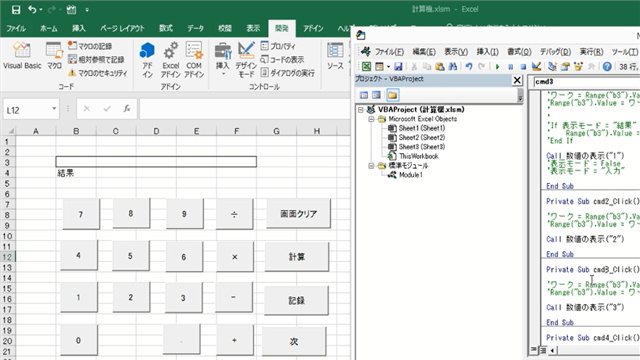The height and width of the screenshot is (360, 640).
Task: Close the プロジェクト - VBAProject pane
Action: click(517, 80)
